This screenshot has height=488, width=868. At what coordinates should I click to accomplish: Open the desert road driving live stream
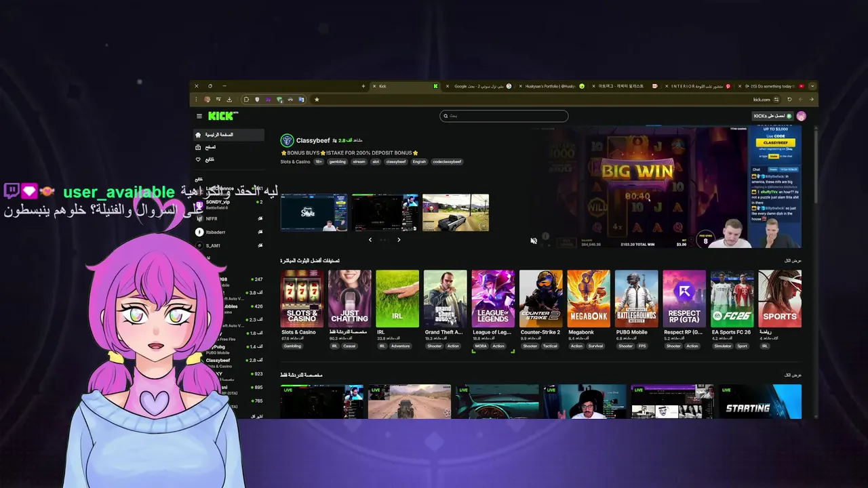(x=410, y=401)
